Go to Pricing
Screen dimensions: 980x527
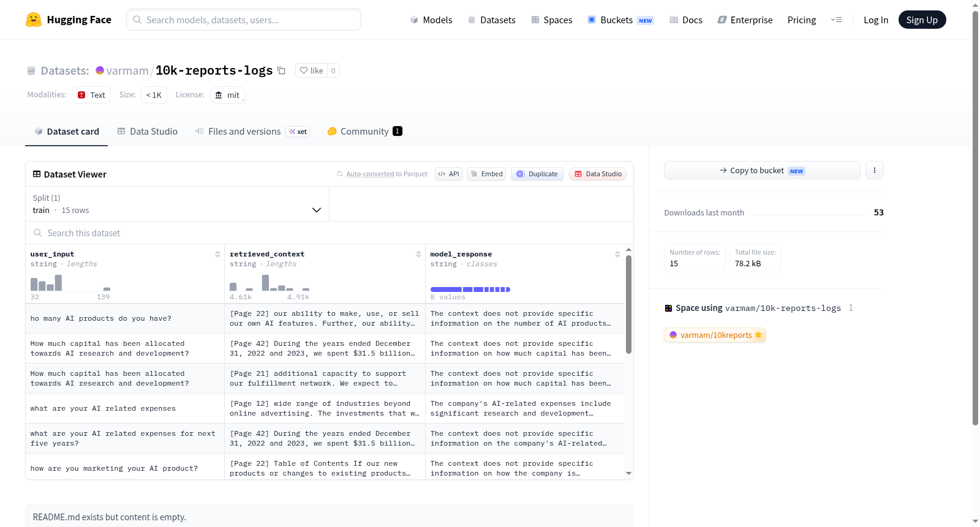coord(802,20)
